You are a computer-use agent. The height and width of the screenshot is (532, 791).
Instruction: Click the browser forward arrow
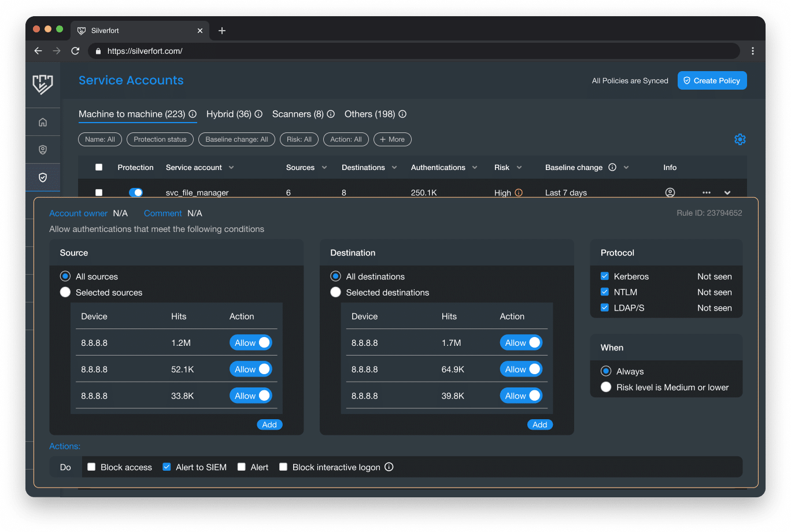pos(57,51)
